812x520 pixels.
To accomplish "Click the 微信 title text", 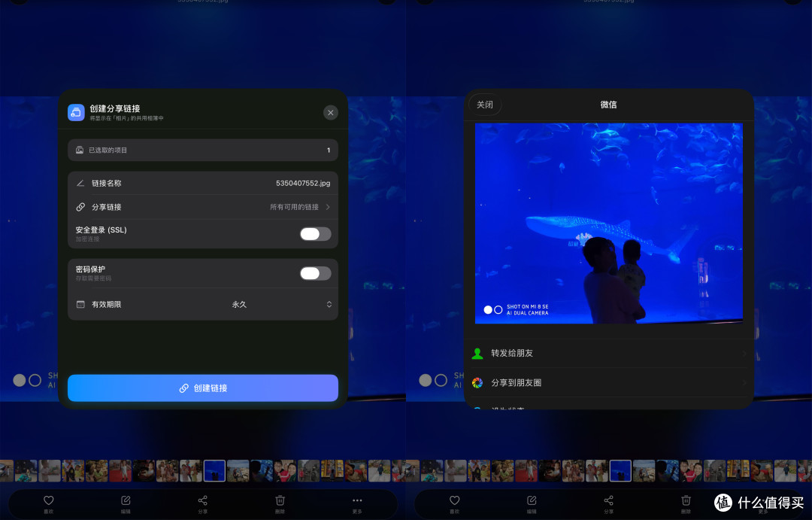I will point(608,105).
